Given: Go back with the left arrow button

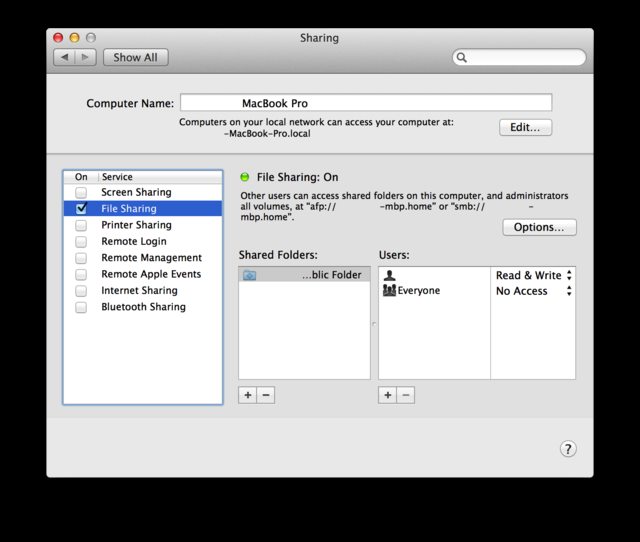Looking at the screenshot, I should (64, 57).
